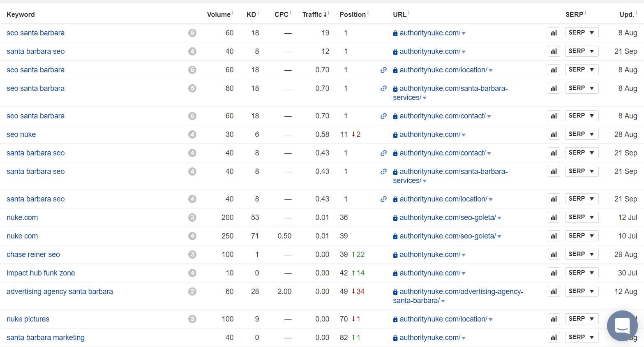Open the chart icon for seo santa barbara /contact/ row
The height and width of the screenshot is (347, 644).
point(554,116)
